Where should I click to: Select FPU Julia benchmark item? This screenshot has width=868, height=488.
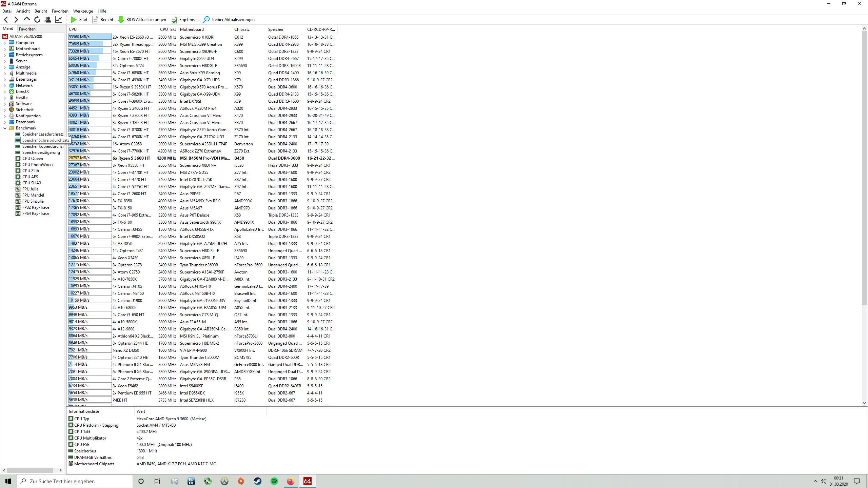pyautogui.click(x=30, y=189)
